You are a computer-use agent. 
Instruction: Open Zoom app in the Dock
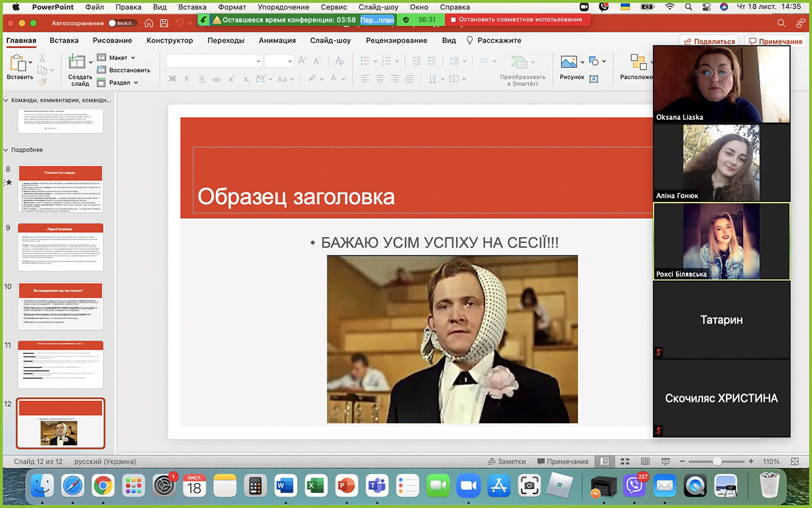click(x=468, y=485)
